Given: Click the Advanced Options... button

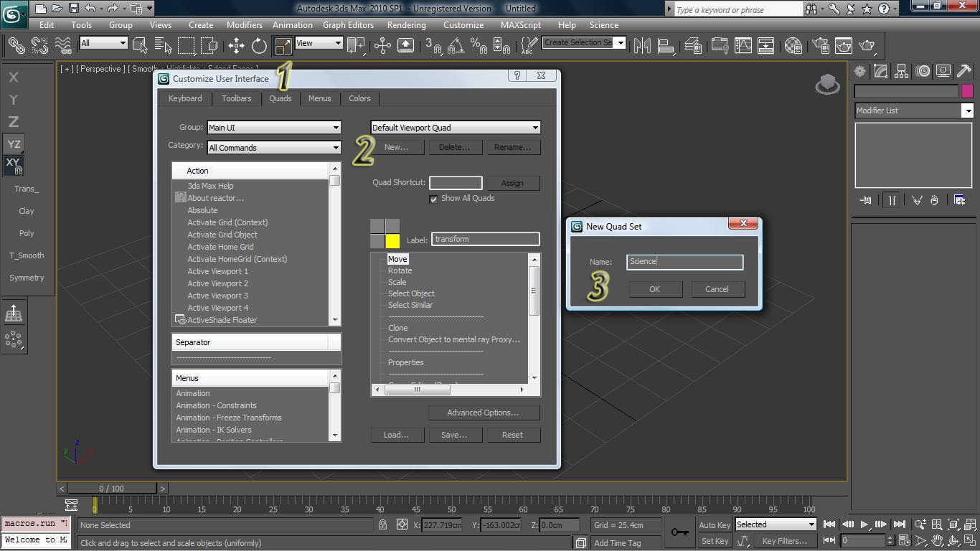Looking at the screenshot, I should click(483, 413).
